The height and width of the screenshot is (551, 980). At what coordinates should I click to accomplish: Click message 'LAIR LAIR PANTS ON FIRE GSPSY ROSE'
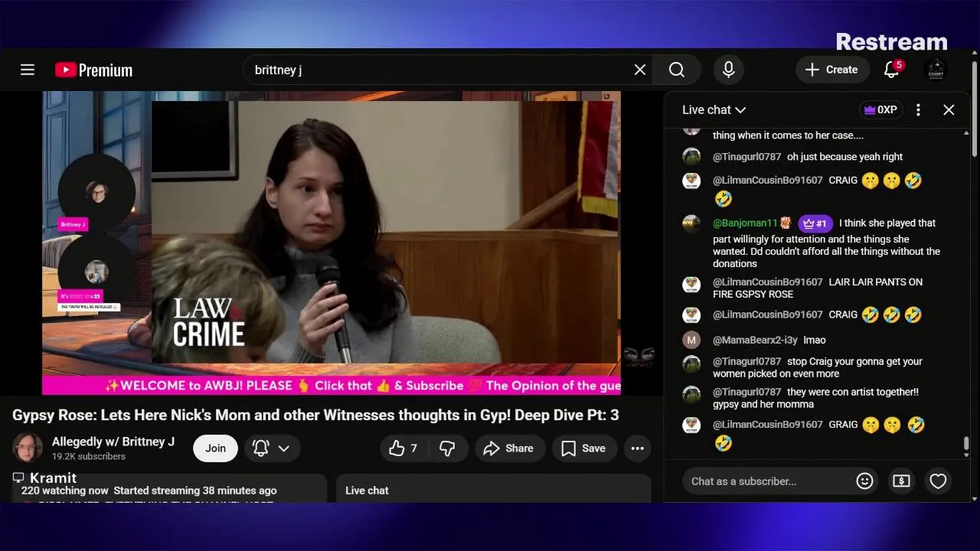click(x=818, y=289)
